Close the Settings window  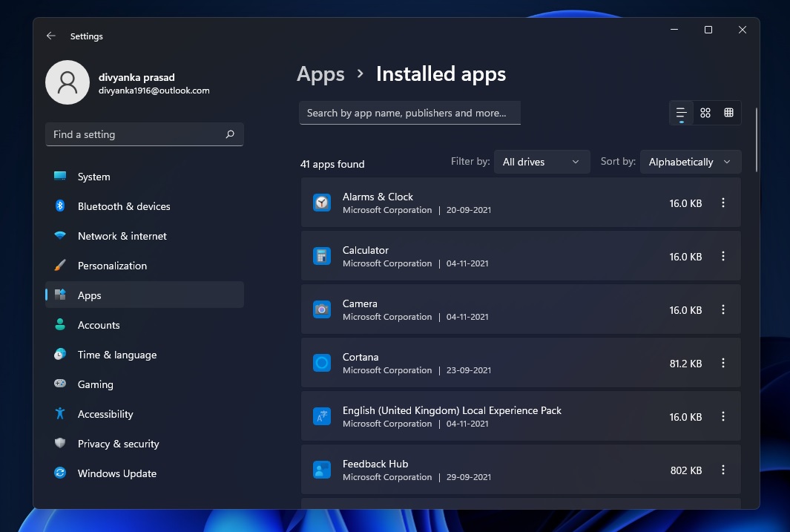click(x=742, y=30)
